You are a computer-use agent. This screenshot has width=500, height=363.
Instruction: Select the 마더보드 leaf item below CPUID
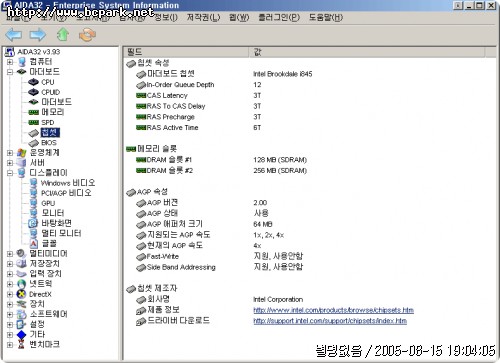56,102
